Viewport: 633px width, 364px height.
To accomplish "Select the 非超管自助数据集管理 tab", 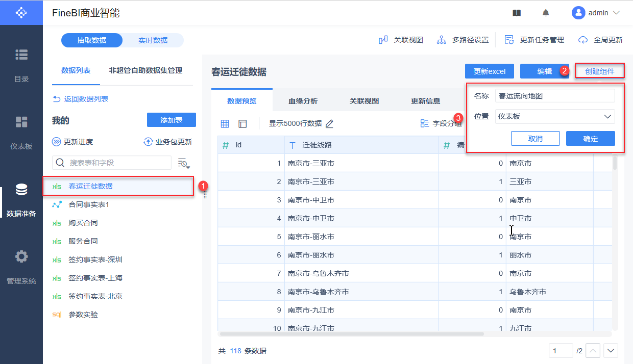I will pyautogui.click(x=145, y=70).
